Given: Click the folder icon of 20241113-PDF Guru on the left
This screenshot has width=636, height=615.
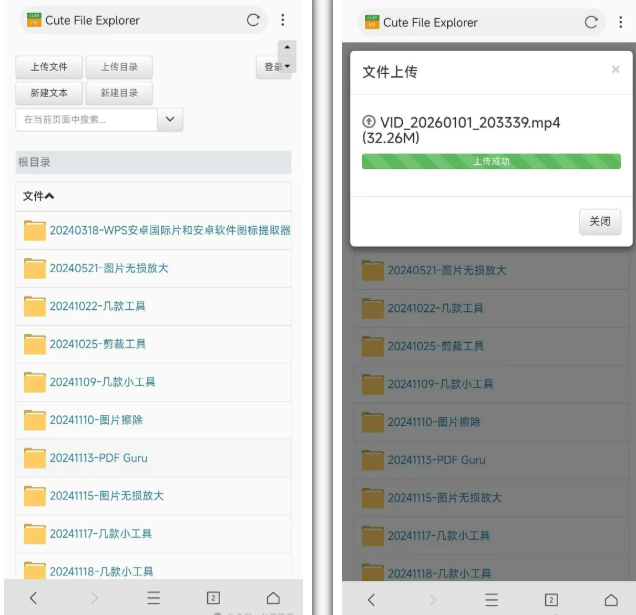Looking at the screenshot, I should pos(35,458).
